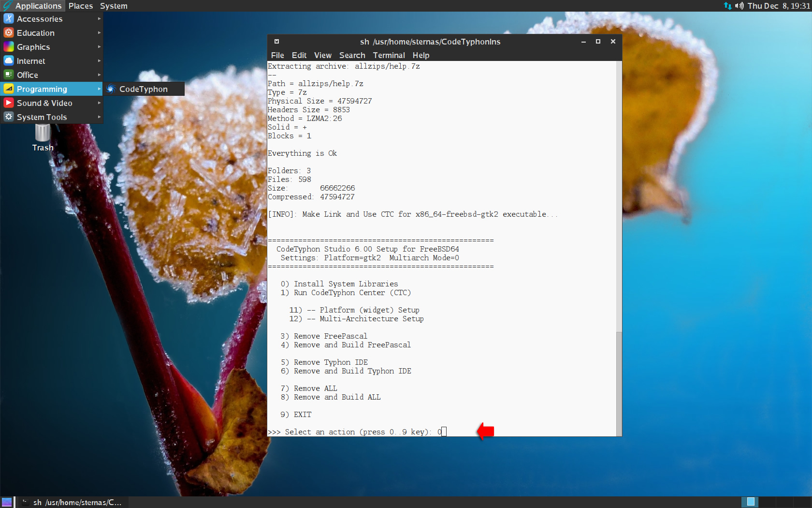The height and width of the screenshot is (508, 812).
Task: Click the '3) Remove FreePascal' line
Action: point(324,336)
